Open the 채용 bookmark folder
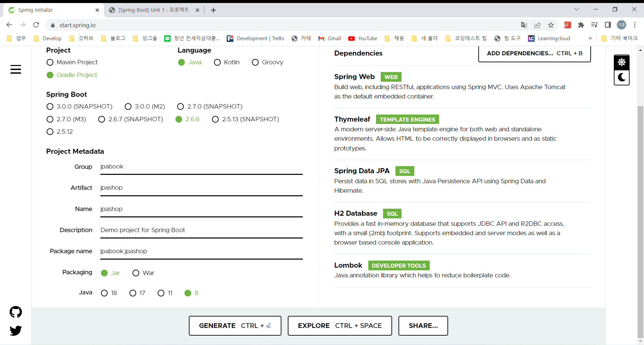Viewport: 644px width, 345px height. click(x=394, y=38)
